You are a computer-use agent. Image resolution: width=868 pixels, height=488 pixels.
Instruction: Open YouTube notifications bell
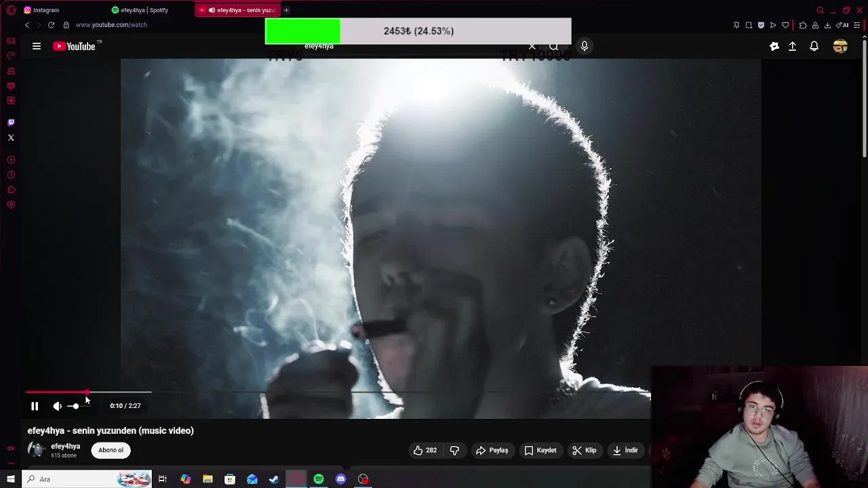(x=814, y=46)
